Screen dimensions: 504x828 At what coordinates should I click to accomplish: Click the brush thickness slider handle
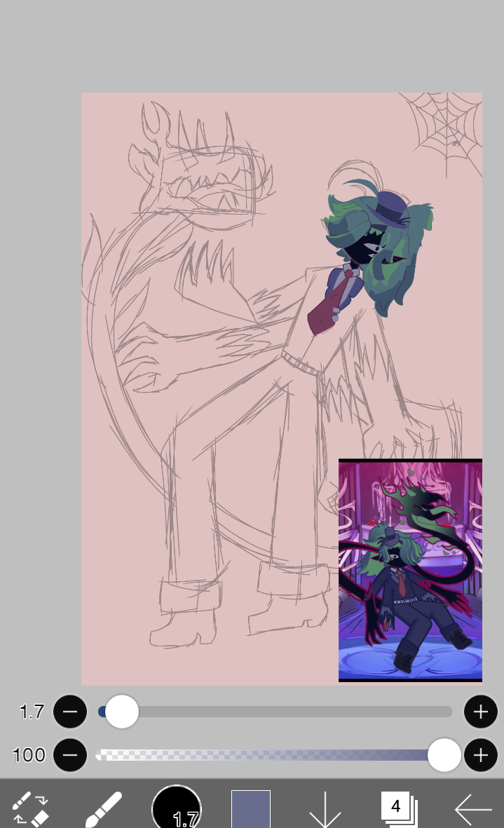point(122,712)
